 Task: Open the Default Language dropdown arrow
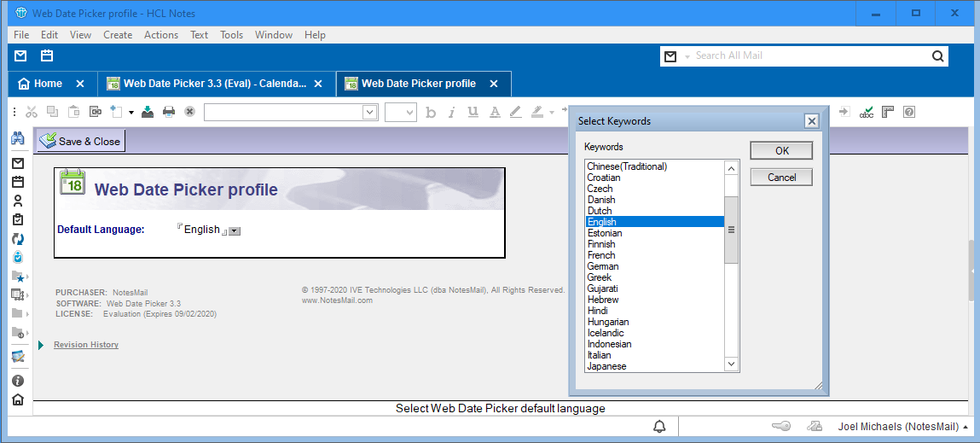coord(235,230)
